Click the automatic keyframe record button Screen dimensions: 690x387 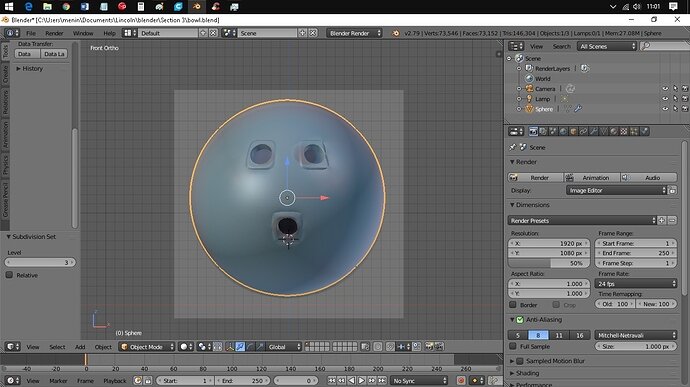tap(461, 380)
